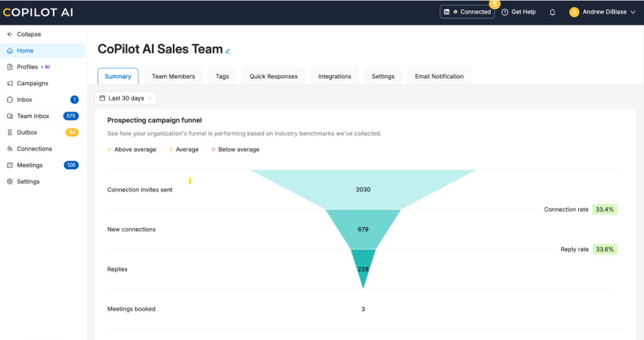Click the Collapse sidebar arrow icon

10,34
